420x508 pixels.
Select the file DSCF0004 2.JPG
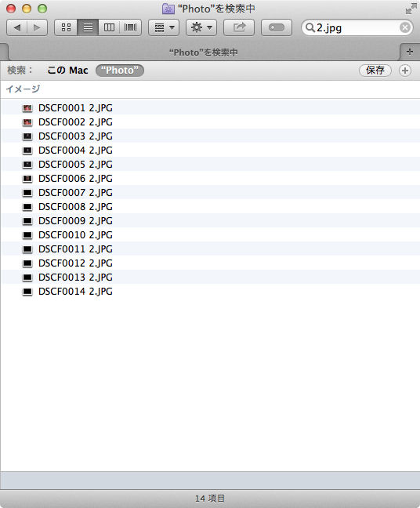[x=210, y=150]
